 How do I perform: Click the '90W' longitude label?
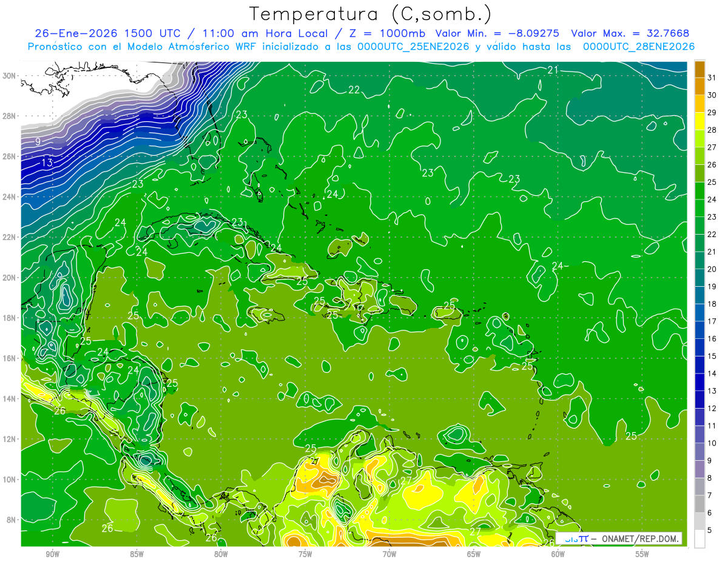tap(52, 554)
